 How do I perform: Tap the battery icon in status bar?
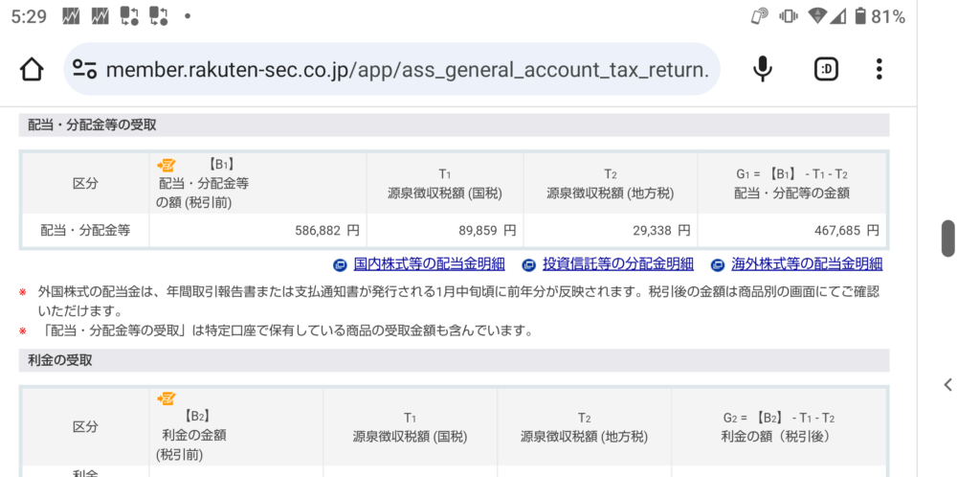point(860,16)
